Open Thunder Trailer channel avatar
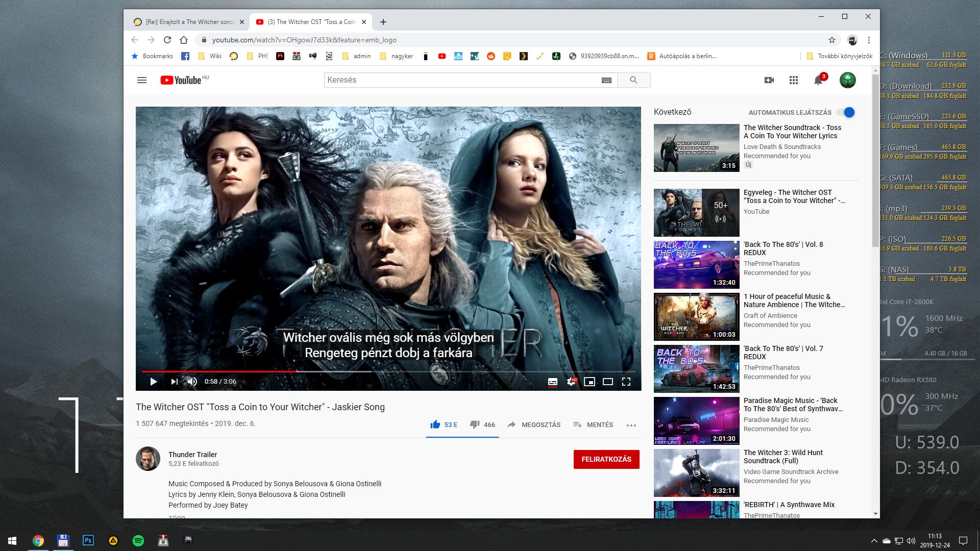 [148, 459]
